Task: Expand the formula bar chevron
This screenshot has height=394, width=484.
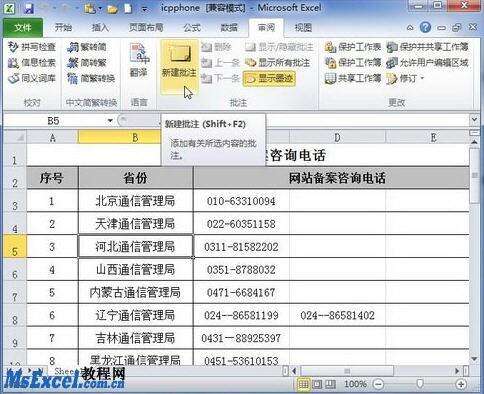Action: tap(474, 119)
